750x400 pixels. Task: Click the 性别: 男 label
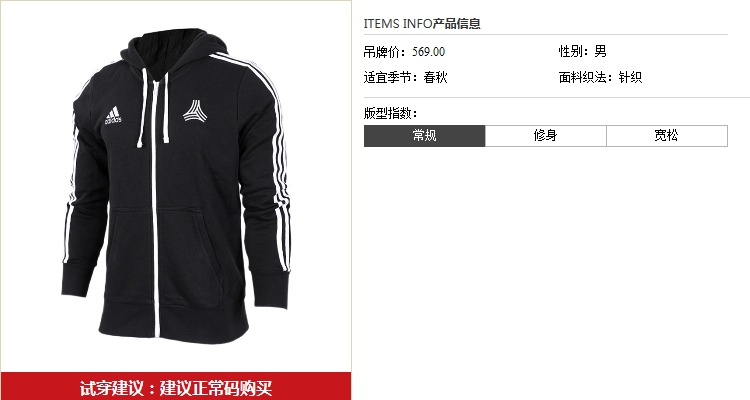583,51
